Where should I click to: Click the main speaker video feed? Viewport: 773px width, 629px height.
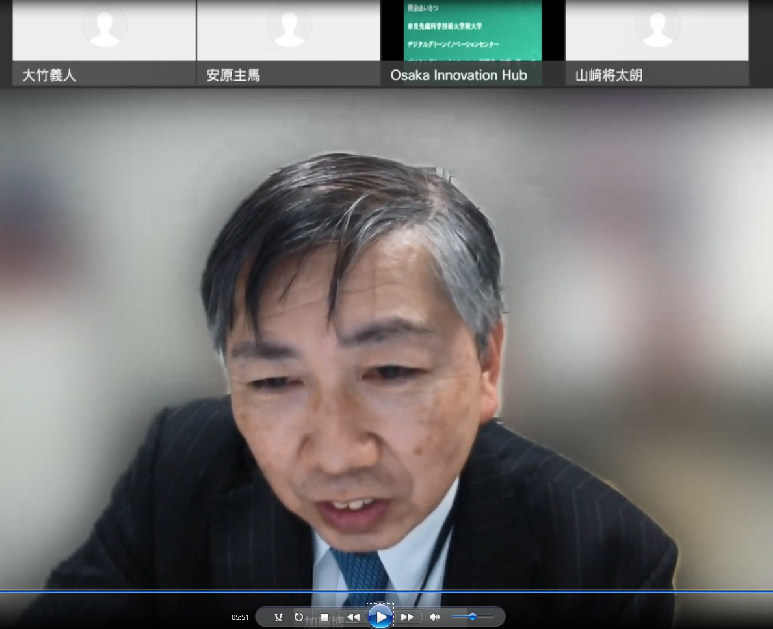386,340
